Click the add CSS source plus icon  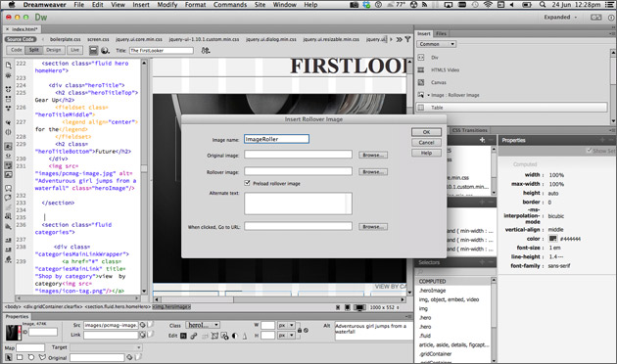click(482, 140)
